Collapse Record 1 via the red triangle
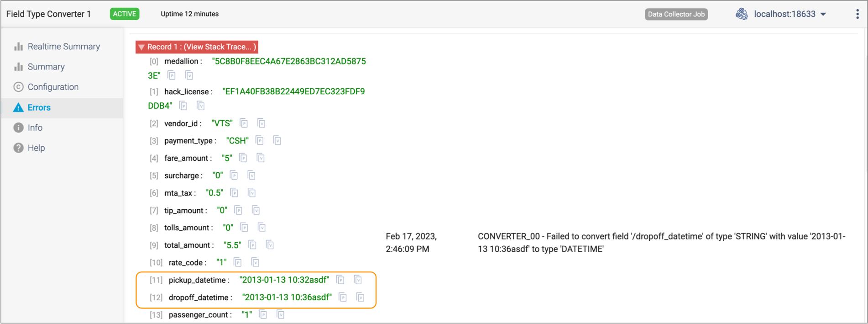This screenshot has width=868, height=324. [x=141, y=47]
